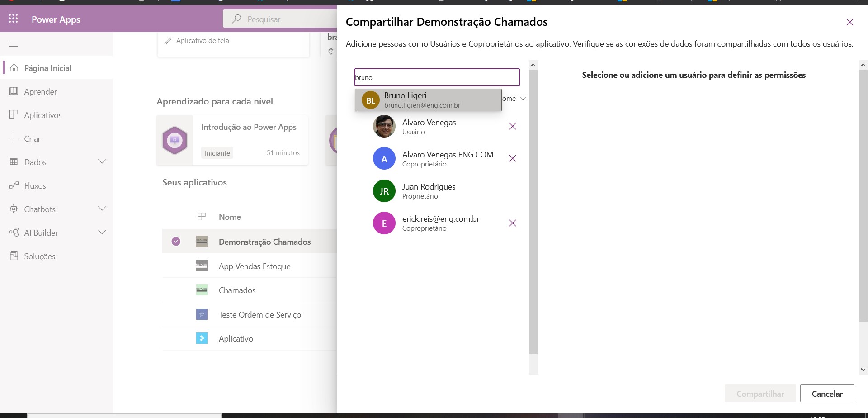The image size is (868, 418).
Task: Open Soluções in sidebar
Action: click(x=56, y=256)
